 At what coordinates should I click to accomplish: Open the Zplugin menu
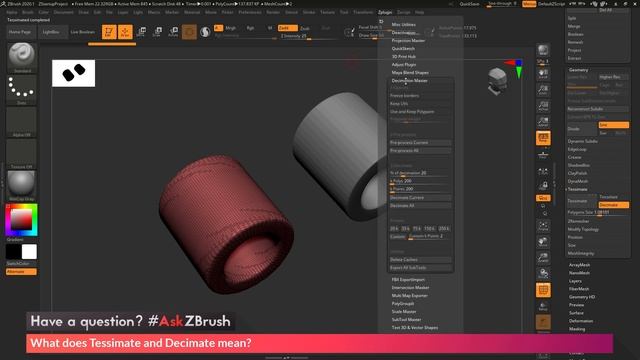[x=385, y=12]
